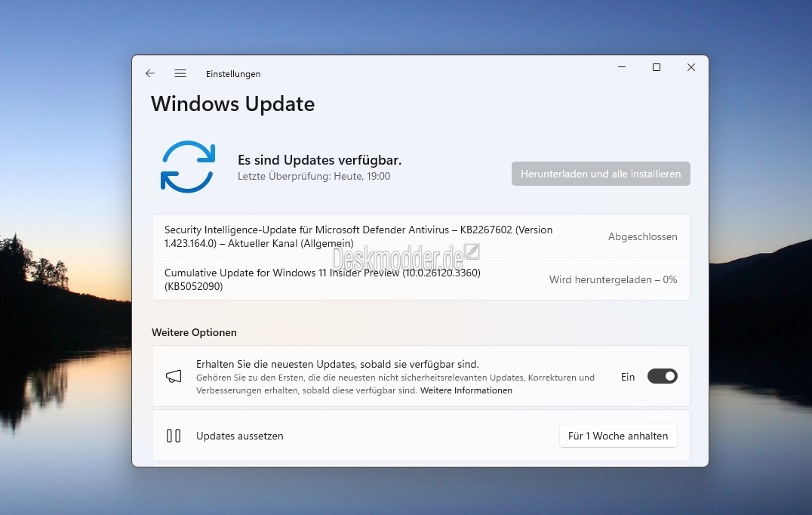Image resolution: width=812 pixels, height=515 pixels.
Task: Click Erhalten Sie die neuesten Updates title
Action: point(337,364)
